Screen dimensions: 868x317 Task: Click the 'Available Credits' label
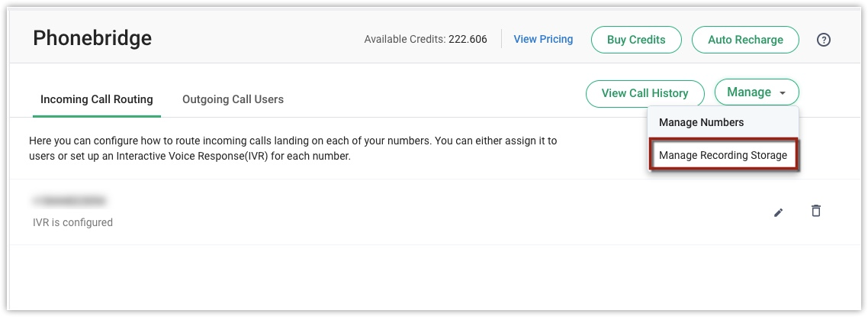(x=403, y=40)
